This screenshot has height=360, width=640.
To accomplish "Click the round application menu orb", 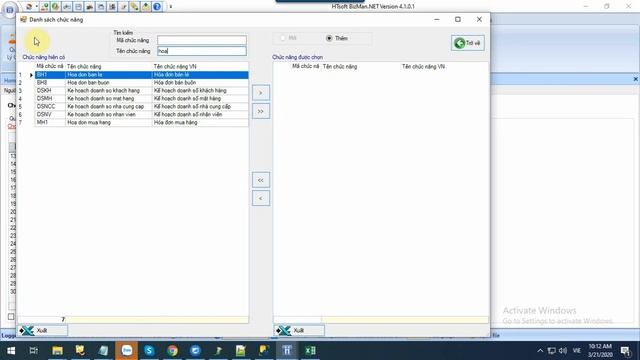I will click(x=9, y=9).
